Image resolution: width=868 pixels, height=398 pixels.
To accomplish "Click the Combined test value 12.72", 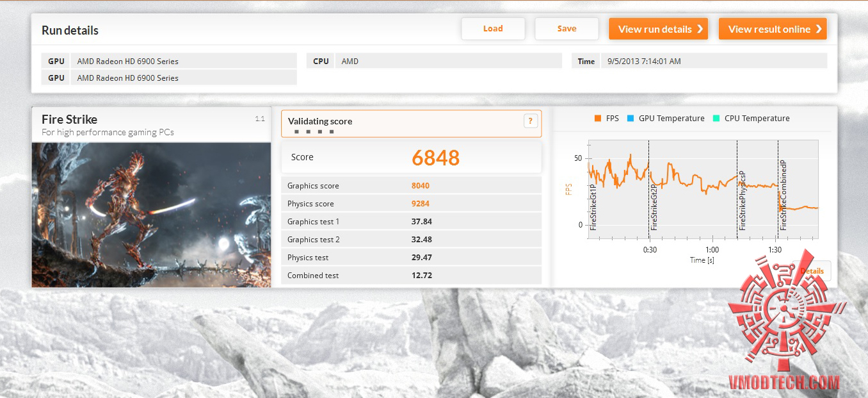I will [x=421, y=276].
